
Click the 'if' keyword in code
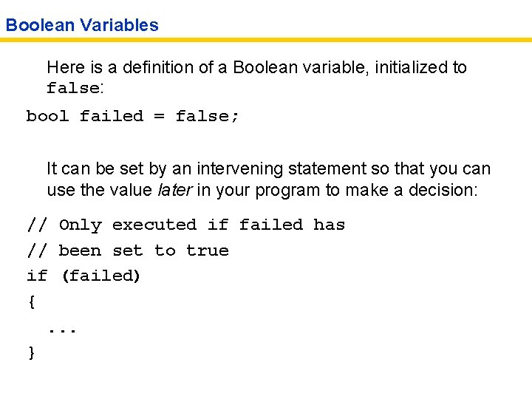click(36, 276)
